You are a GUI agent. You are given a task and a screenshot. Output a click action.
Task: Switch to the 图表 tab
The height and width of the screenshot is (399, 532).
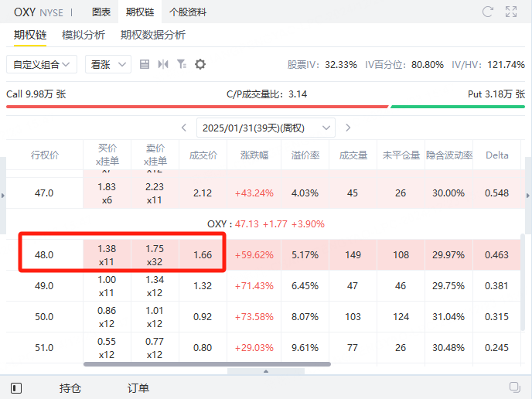click(101, 12)
